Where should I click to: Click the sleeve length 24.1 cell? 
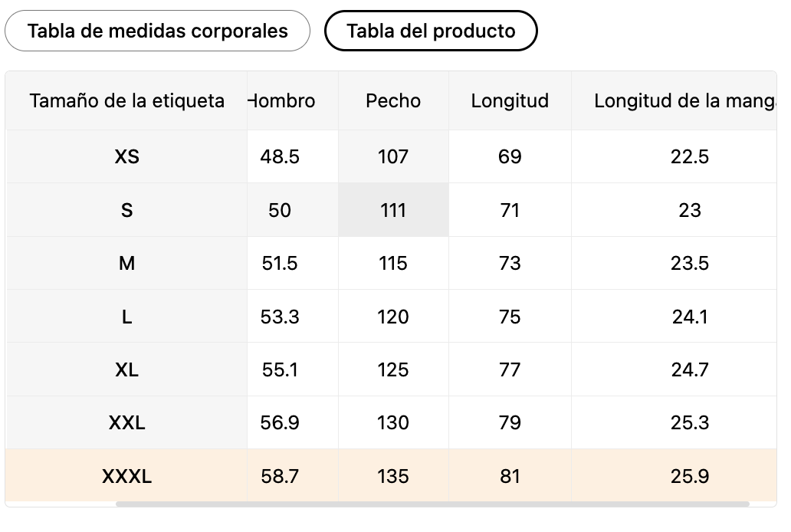(x=690, y=317)
